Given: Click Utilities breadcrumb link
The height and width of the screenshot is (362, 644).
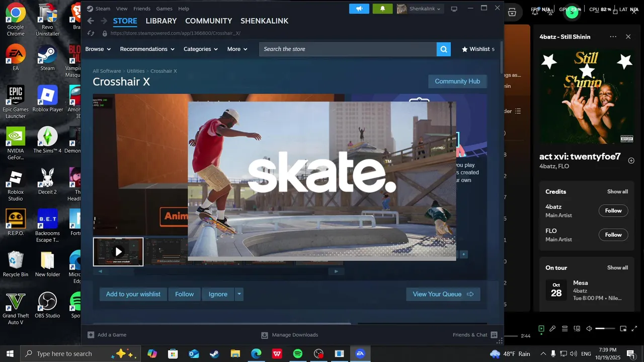Looking at the screenshot, I should [x=136, y=71].
